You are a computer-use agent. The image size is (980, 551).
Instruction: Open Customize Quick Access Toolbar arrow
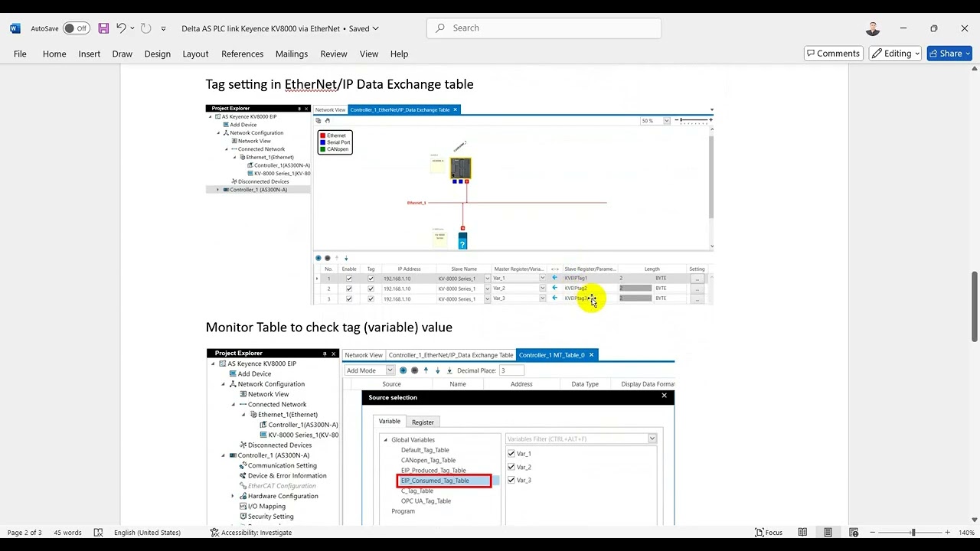(163, 28)
